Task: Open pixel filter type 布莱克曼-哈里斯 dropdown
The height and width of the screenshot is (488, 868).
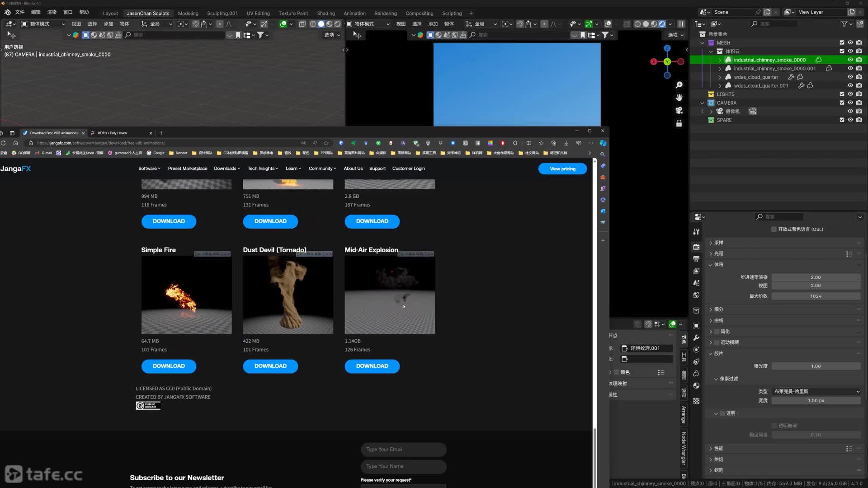Action: pyautogui.click(x=816, y=391)
